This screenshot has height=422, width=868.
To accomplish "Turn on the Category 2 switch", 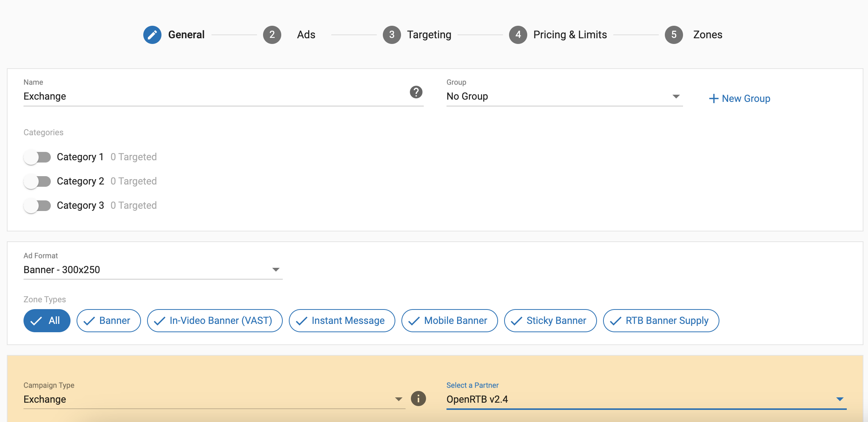I will point(37,181).
